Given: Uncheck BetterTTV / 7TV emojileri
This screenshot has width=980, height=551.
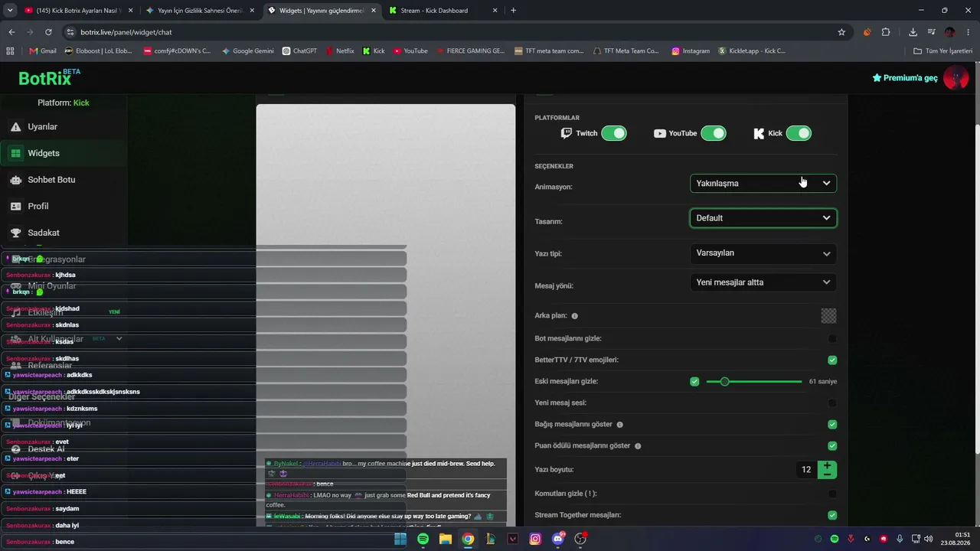Looking at the screenshot, I should pyautogui.click(x=832, y=360).
